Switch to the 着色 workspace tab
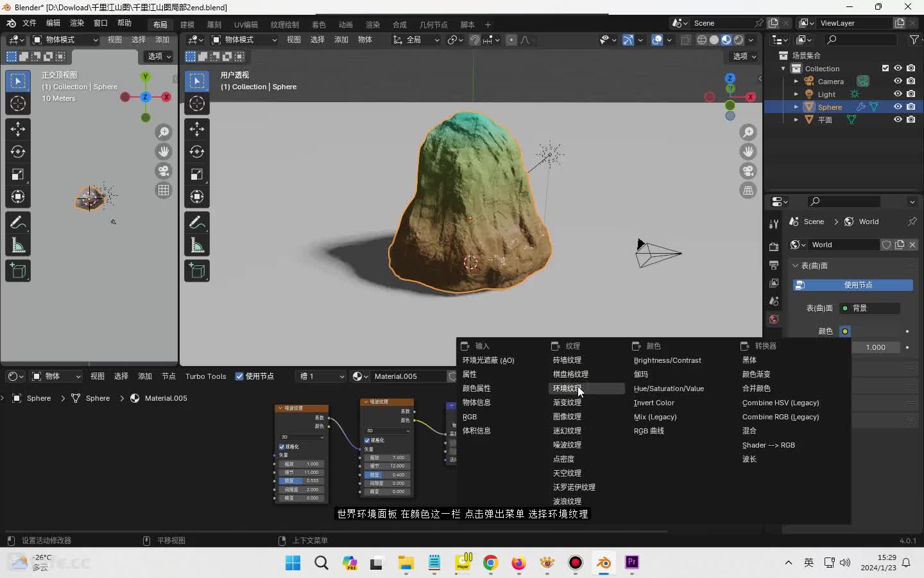The height and width of the screenshot is (578, 924). (x=319, y=24)
